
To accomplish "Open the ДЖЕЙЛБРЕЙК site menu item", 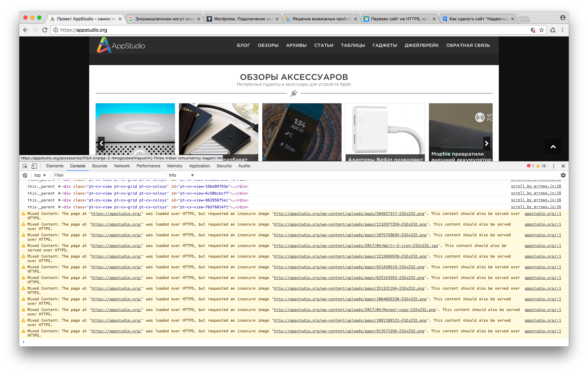I will 421,45.
